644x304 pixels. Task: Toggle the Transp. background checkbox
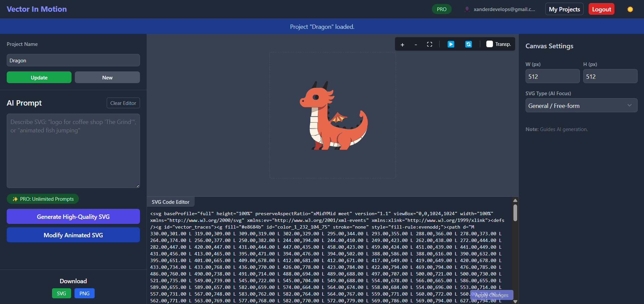point(490,44)
